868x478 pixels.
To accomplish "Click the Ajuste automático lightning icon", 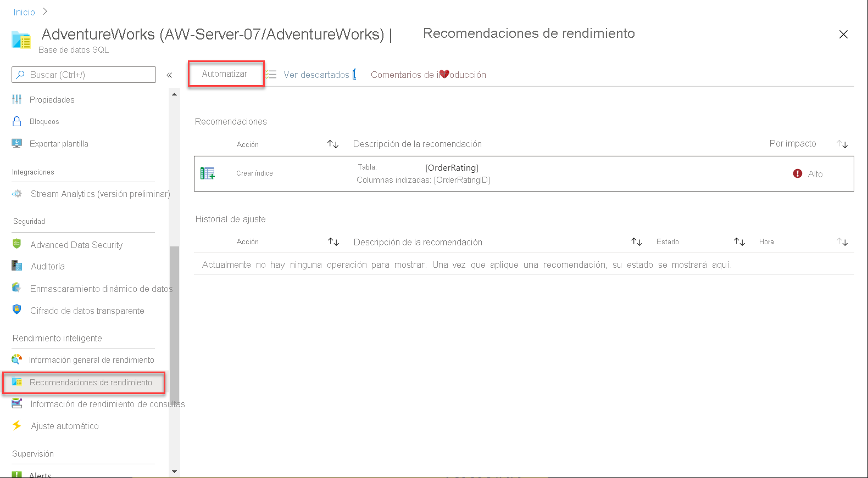I will [x=17, y=425].
